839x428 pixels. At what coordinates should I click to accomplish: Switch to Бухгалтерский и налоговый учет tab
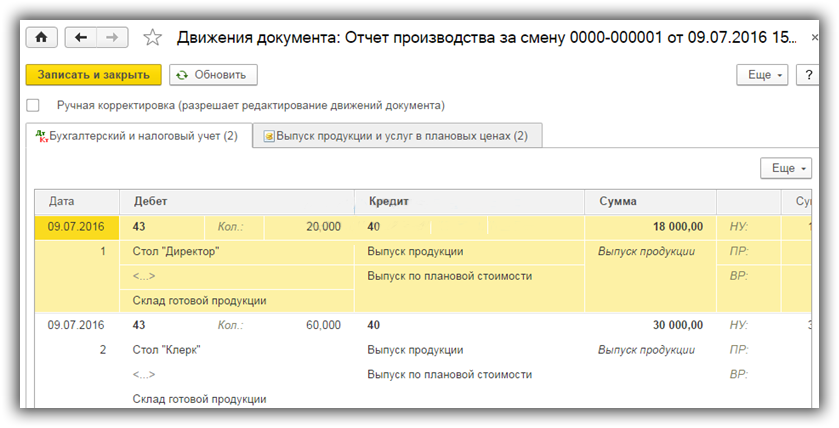(136, 136)
